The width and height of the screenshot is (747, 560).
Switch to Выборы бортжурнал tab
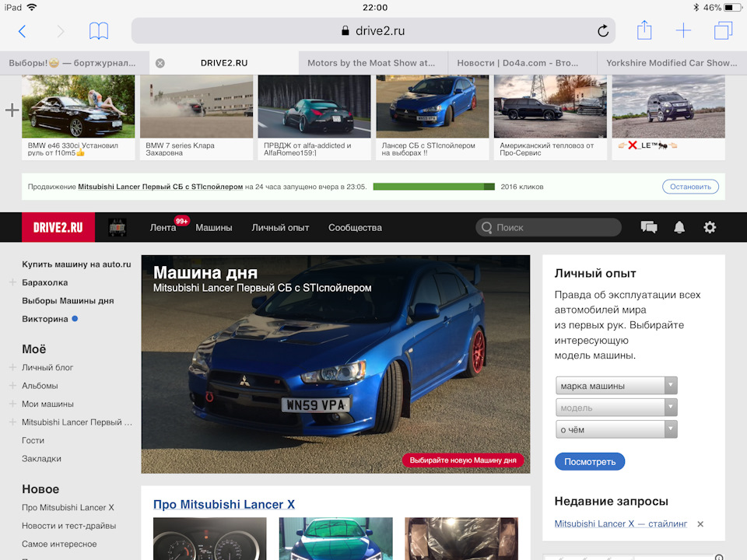click(75, 63)
